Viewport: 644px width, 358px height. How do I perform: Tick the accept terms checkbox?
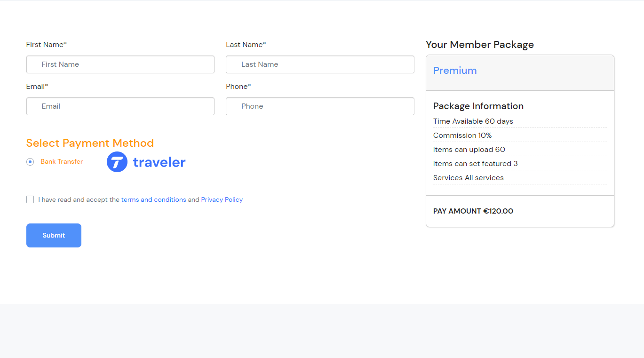coord(30,199)
